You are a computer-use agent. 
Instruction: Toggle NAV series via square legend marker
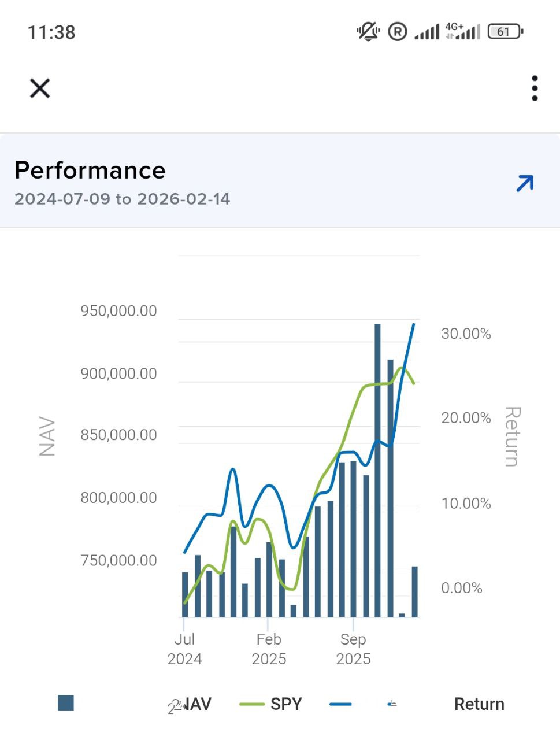pyautogui.click(x=66, y=703)
